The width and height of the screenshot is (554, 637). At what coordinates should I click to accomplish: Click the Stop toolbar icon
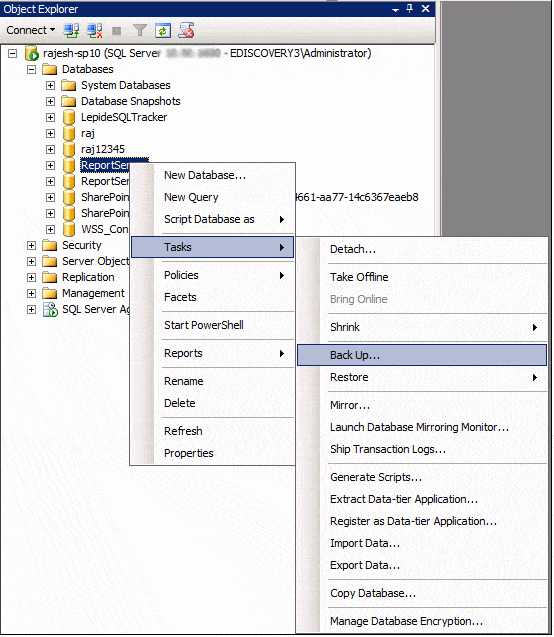(x=117, y=31)
